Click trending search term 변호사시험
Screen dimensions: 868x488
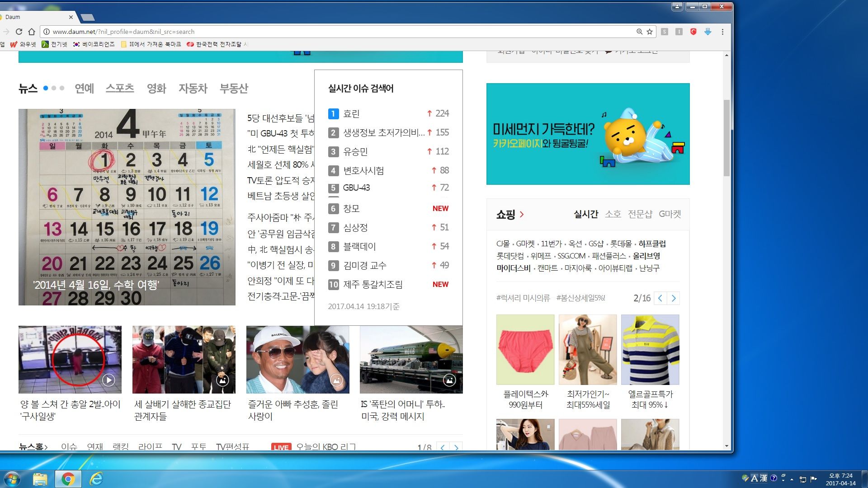click(363, 171)
